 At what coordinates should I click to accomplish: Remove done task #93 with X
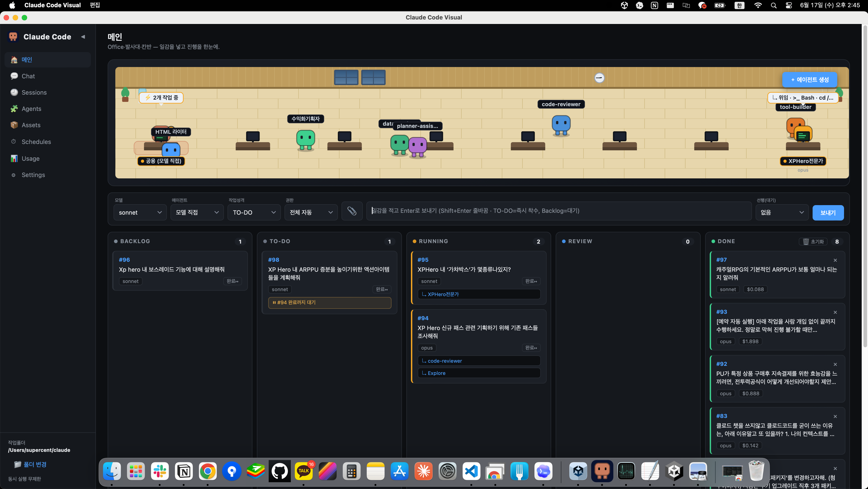(x=835, y=312)
